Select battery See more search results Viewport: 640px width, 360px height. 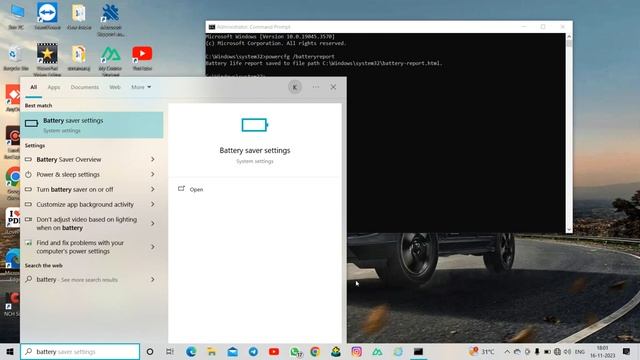click(x=85, y=280)
